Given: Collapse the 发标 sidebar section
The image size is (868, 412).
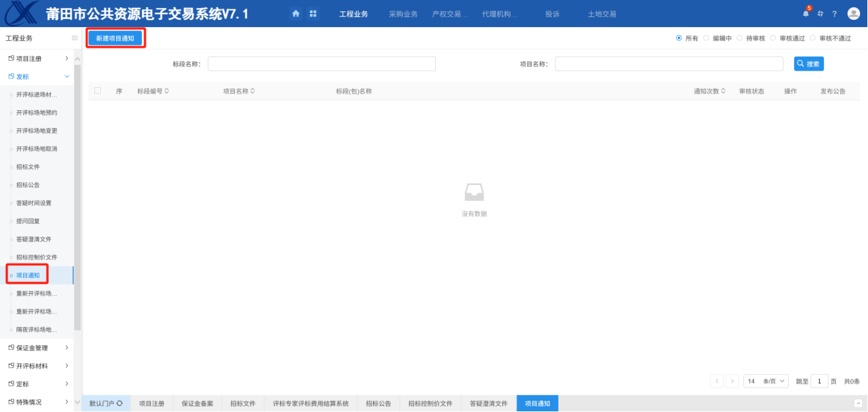Looking at the screenshot, I should [x=67, y=77].
